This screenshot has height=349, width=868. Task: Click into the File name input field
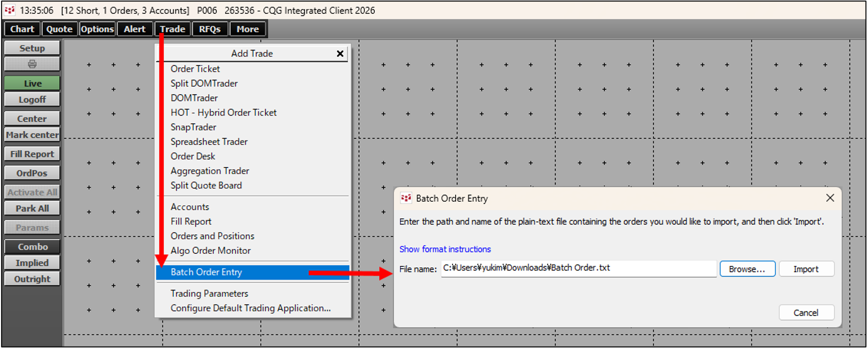(x=579, y=269)
